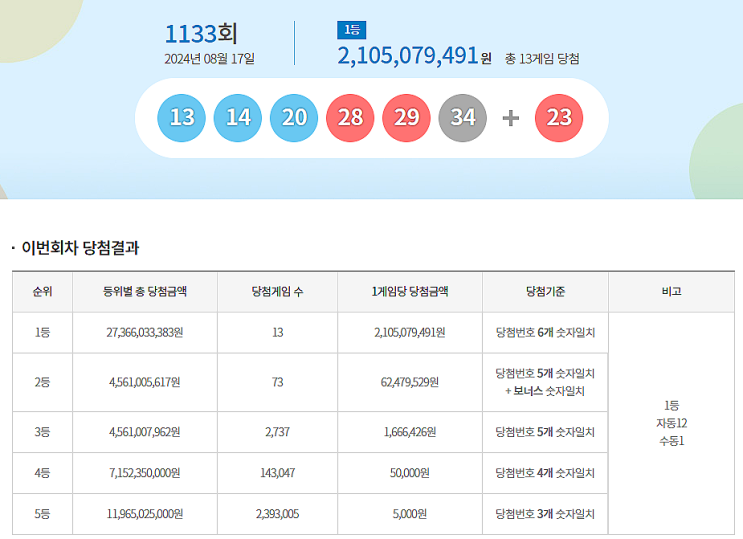
Task: Click the red bonus ball 23
Action: click(x=559, y=118)
